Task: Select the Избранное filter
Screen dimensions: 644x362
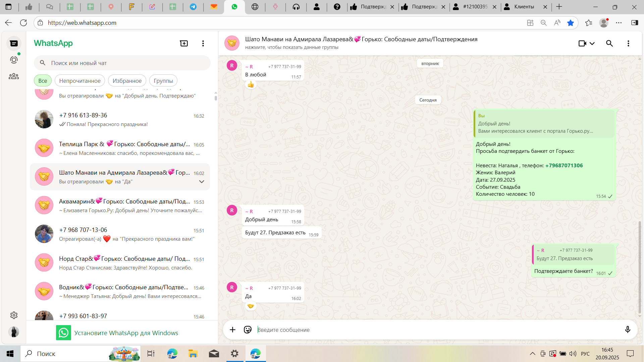Action: tap(127, 80)
